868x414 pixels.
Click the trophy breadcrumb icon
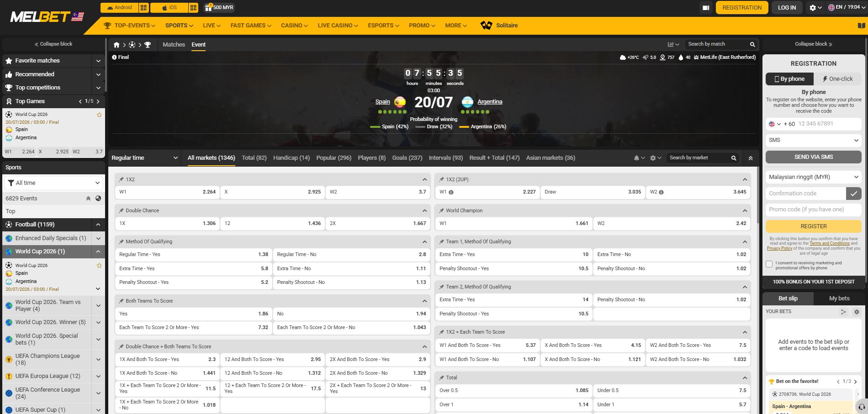point(148,45)
